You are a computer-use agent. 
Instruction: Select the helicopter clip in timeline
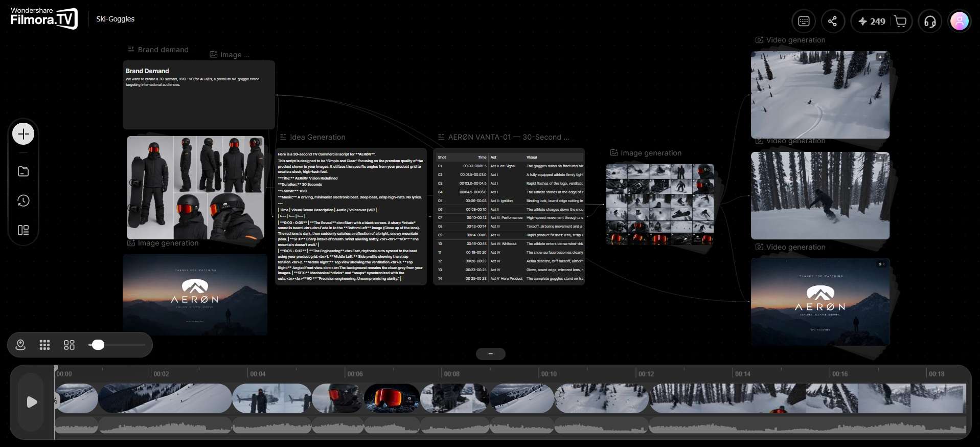pyautogui.click(x=271, y=398)
